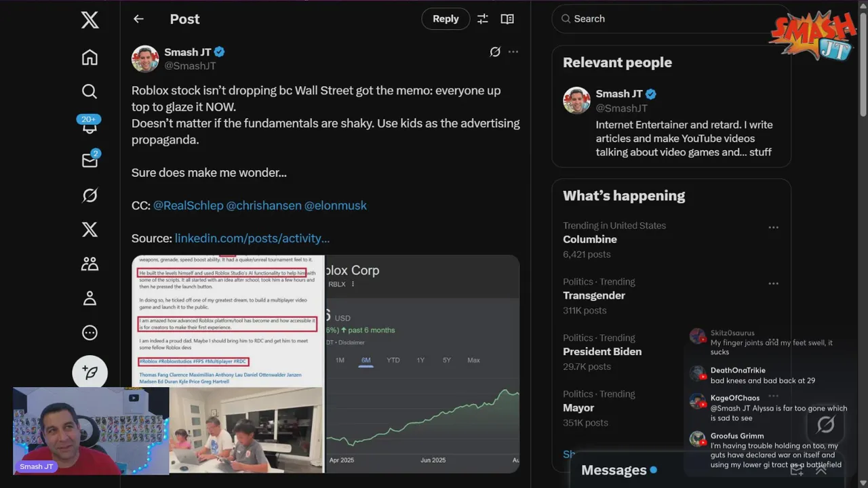The height and width of the screenshot is (488, 868).
Task: Open the Communities people icon in sidebar
Action: pos(90,264)
